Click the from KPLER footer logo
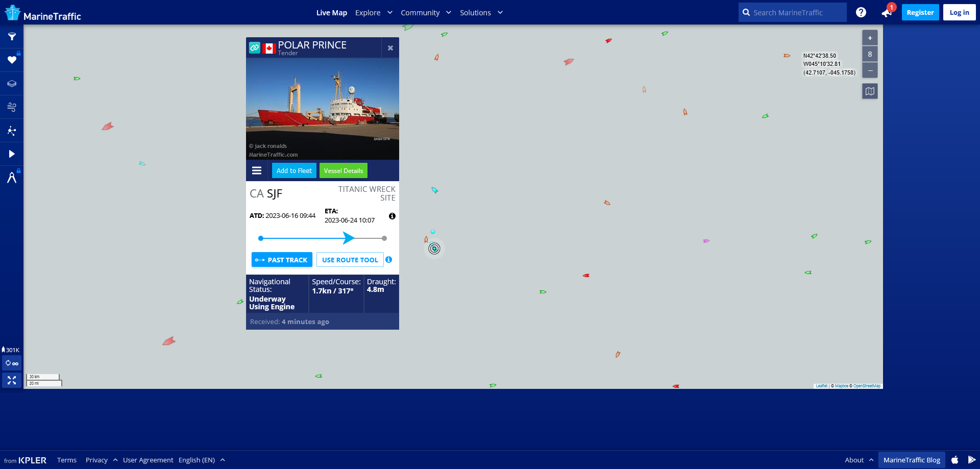Viewport: 980px width, 469px height. click(25, 460)
